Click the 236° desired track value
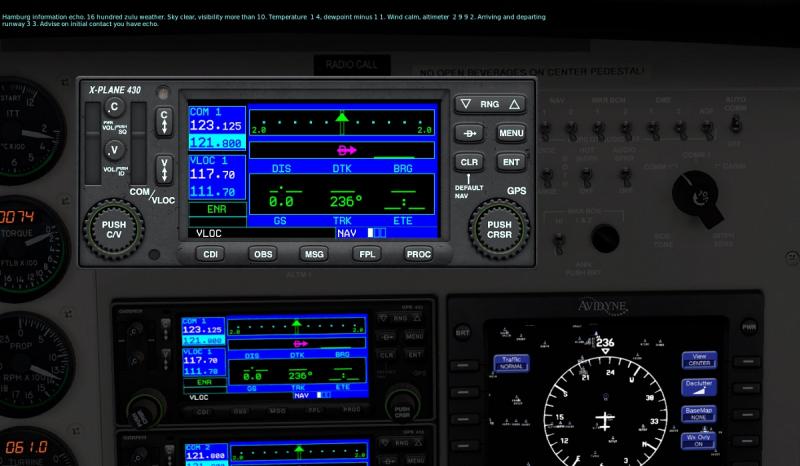The height and width of the screenshot is (466, 800). tap(345, 202)
